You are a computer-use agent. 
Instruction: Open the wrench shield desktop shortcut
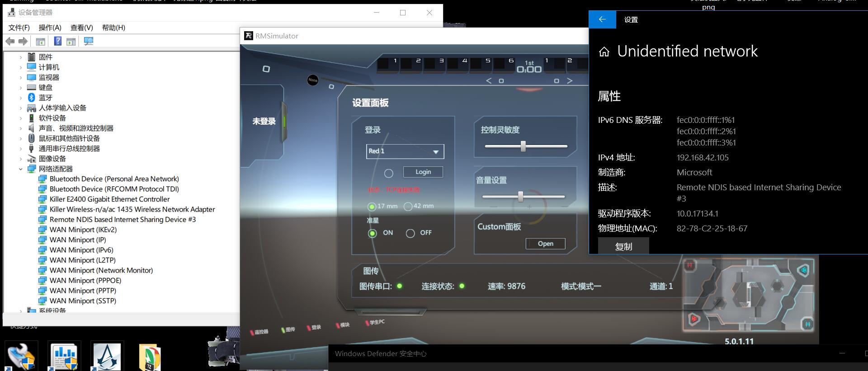pyautogui.click(x=21, y=356)
